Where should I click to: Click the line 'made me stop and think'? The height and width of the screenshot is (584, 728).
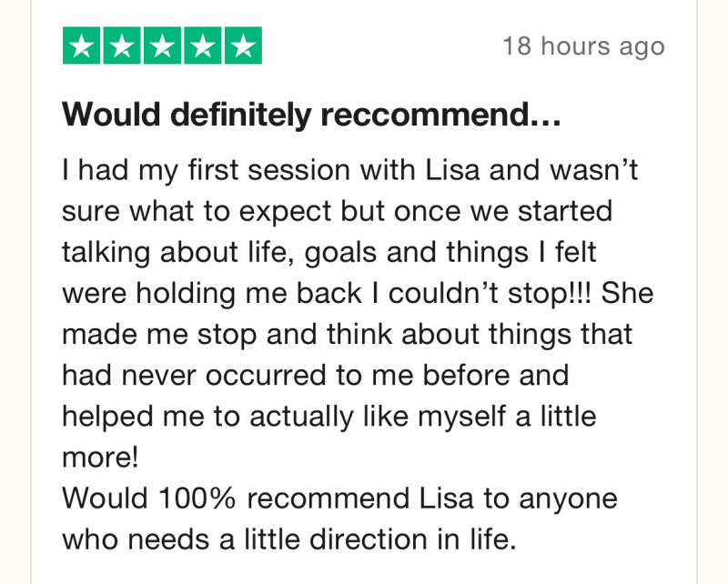(348, 334)
